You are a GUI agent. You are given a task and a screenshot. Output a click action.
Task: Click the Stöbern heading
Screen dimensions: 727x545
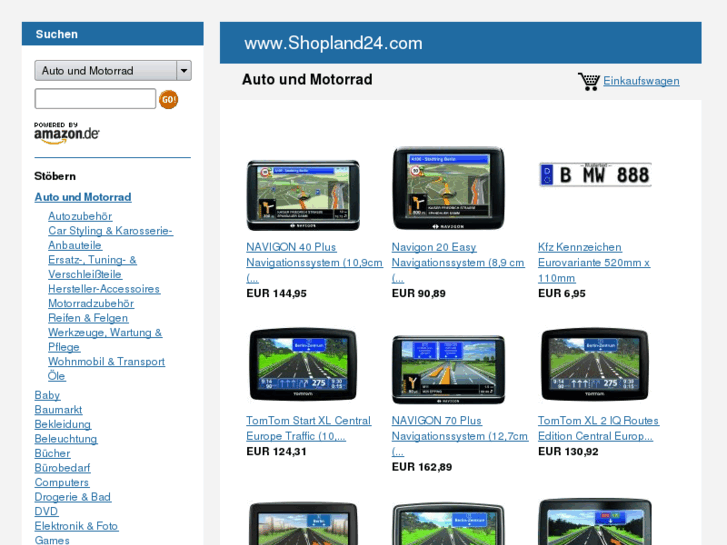[x=55, y=176]
